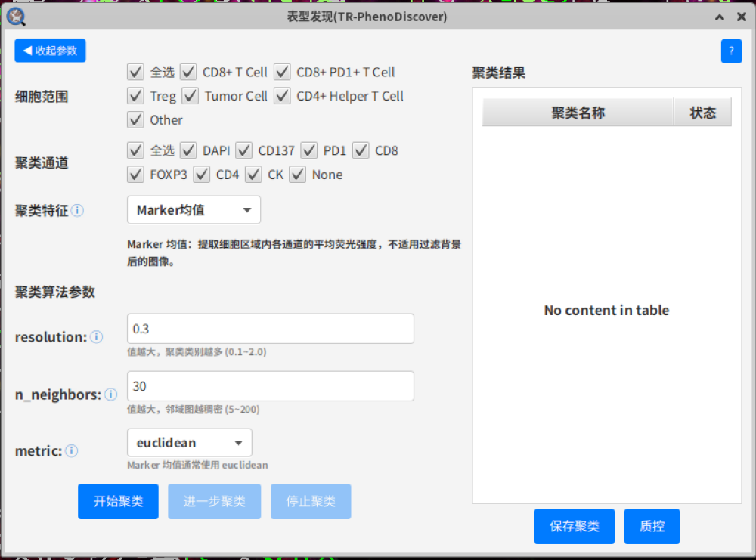
Task: Click the 聚类通道 label
Action: pos(42,163)
